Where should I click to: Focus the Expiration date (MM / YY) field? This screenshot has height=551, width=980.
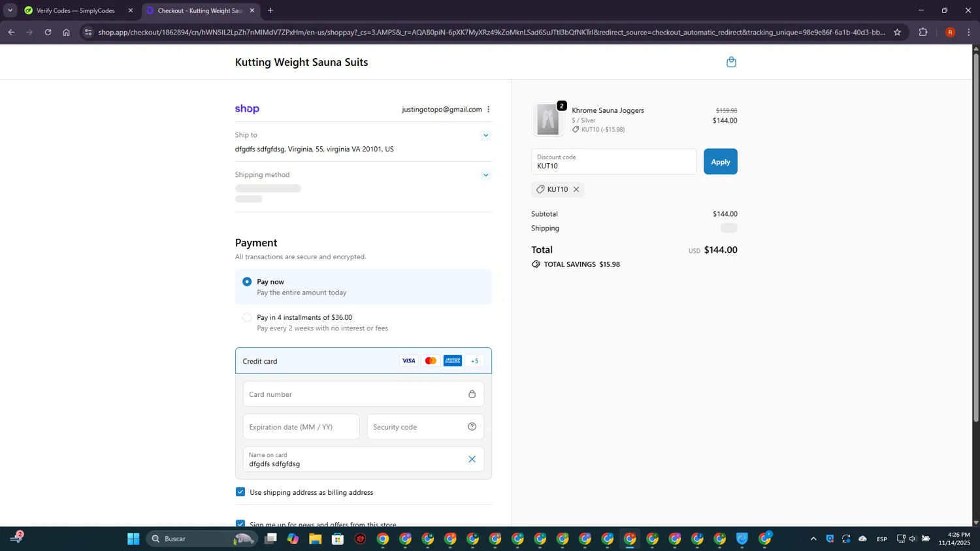point(301,427)
